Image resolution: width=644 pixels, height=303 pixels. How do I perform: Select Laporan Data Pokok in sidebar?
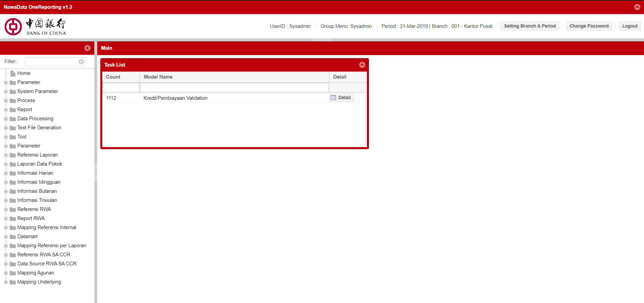tap(40, 164)
